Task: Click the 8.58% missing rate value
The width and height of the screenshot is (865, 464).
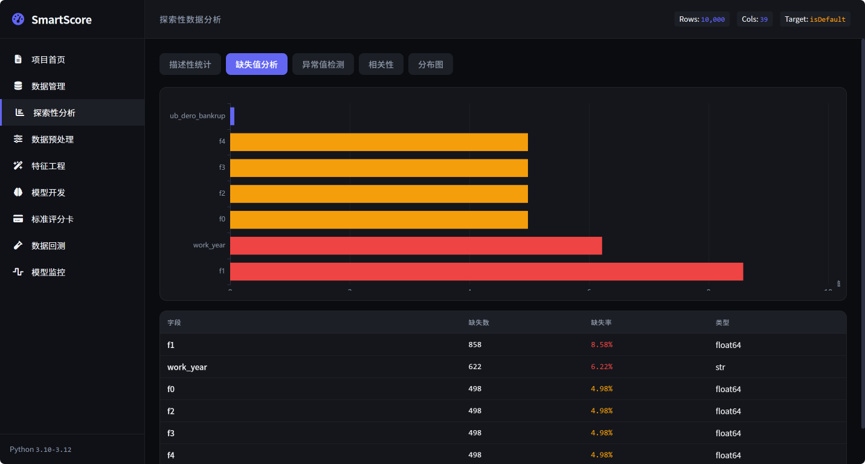Action: click(x=602, y=345)
